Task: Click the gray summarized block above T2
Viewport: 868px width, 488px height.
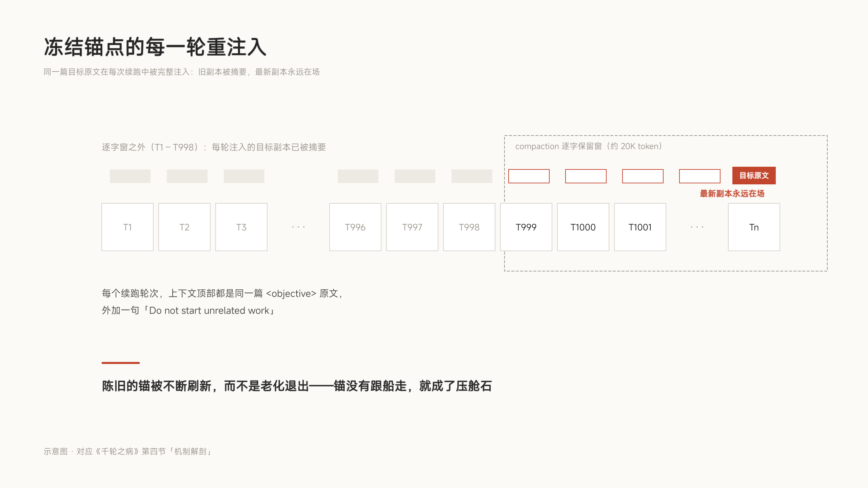Action: pyautogui.click(x=187, y=176)
